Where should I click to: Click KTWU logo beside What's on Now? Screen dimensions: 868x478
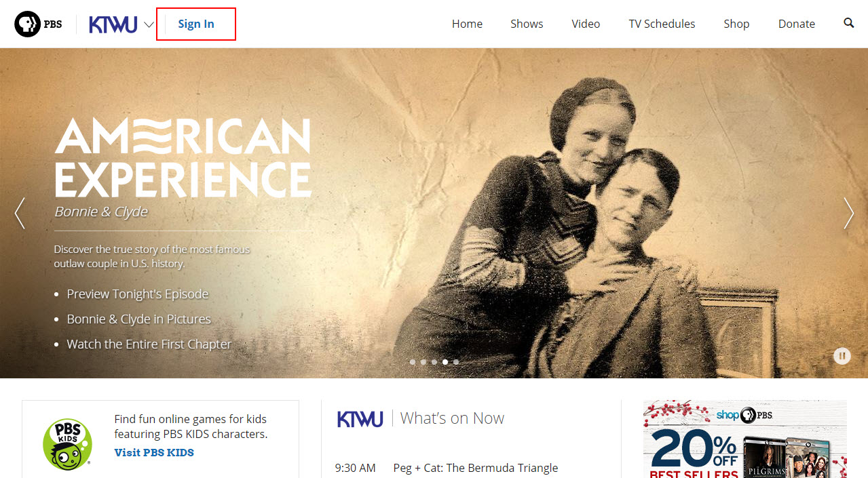(x=360, y=418)
